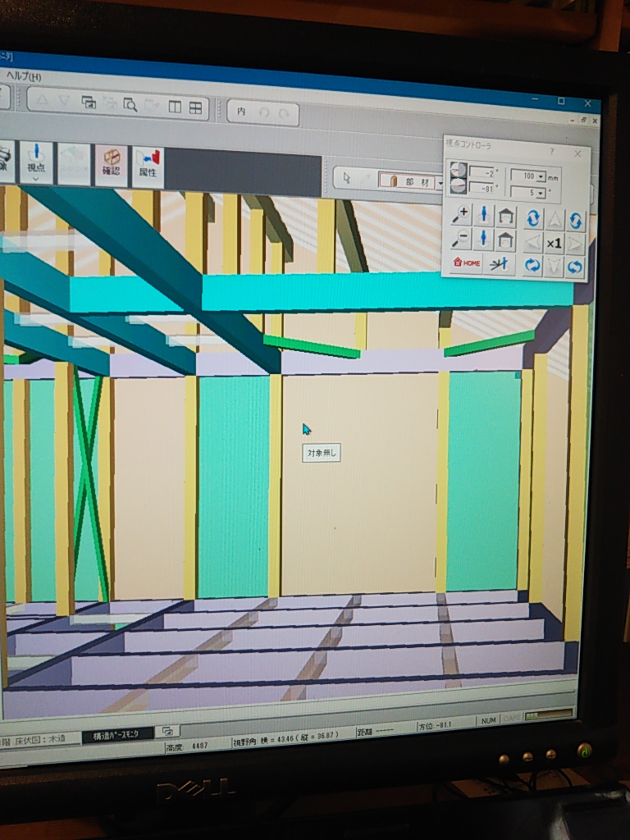
Task: Toggle the 内 (interior) view button
Action: 241,112
